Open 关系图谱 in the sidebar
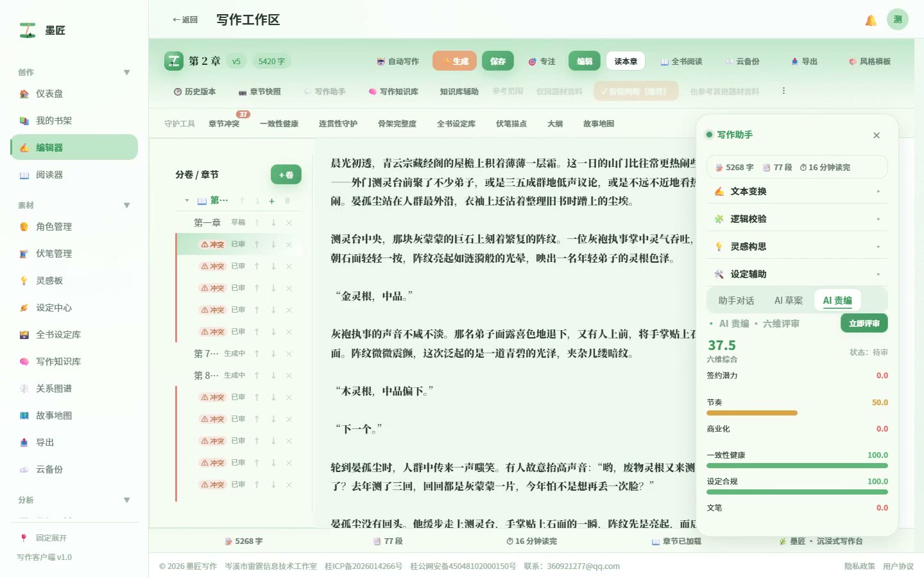 [x=74, y=389]
